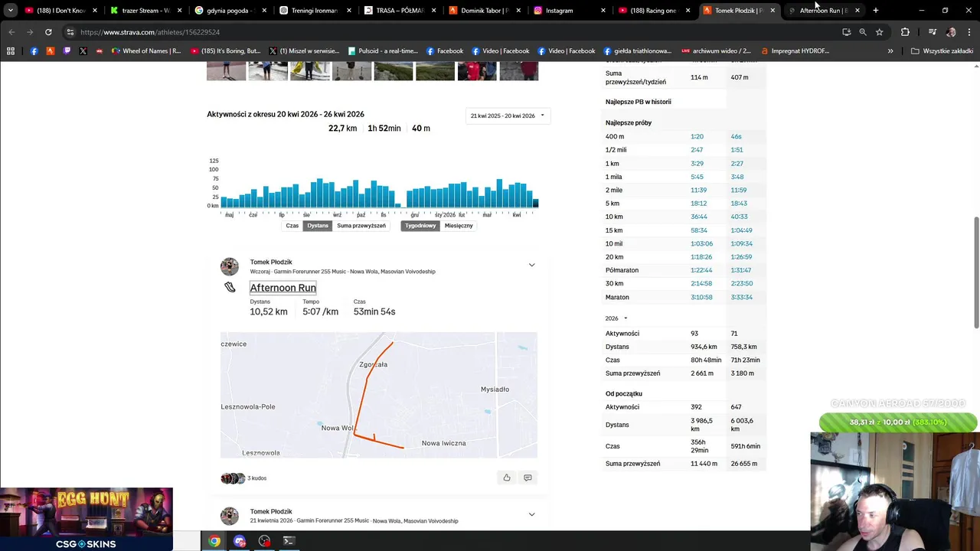Open the media control icon in the Chrome toolbar
The image size is (980, 551).
click(932, 32)
